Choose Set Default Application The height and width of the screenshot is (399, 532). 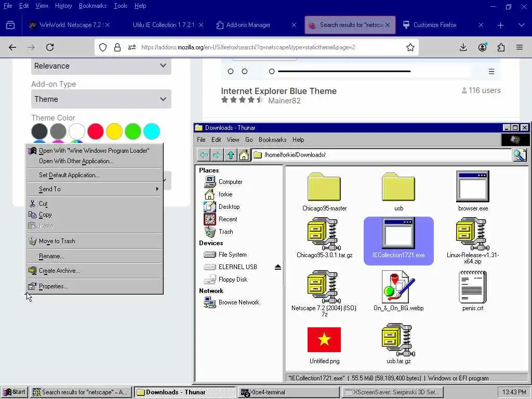click(x=95, y=175)
